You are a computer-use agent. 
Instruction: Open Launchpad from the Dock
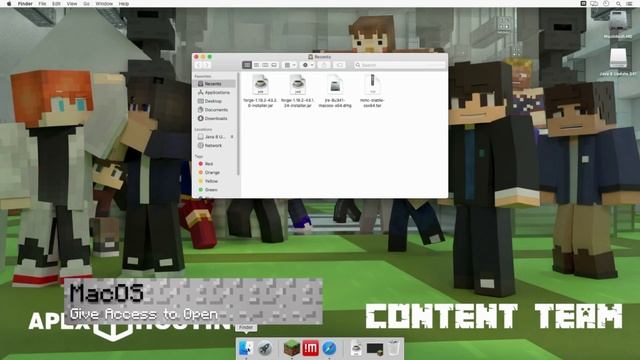coord(265,349)
